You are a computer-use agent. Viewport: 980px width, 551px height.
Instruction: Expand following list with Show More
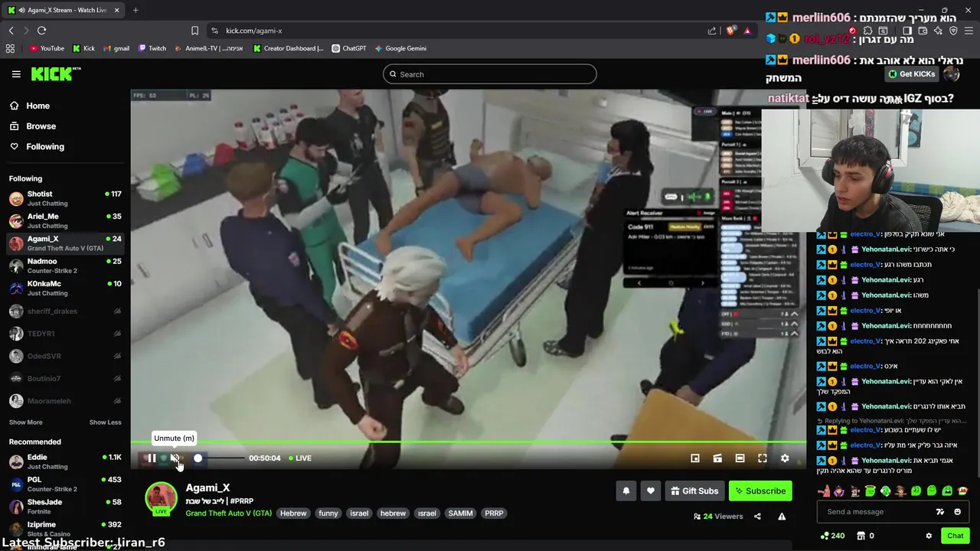click(25, 422)
